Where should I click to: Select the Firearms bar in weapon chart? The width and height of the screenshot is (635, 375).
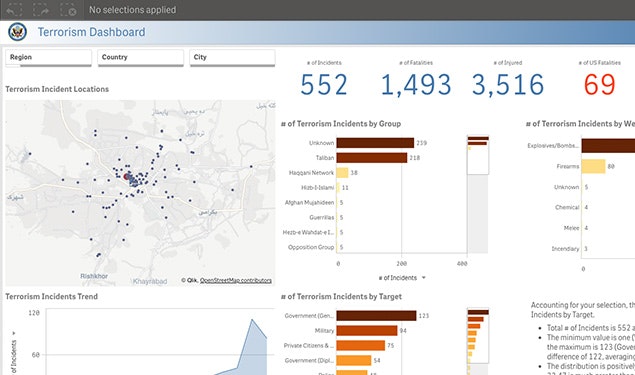pos(593,166)
